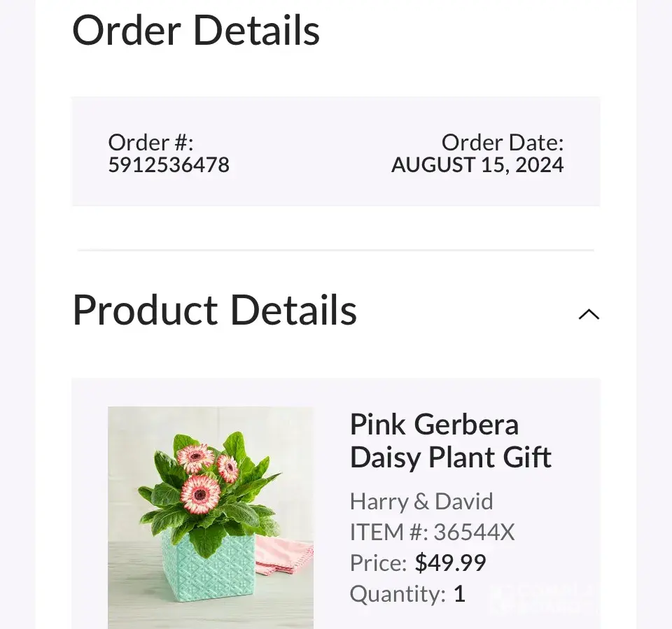Image resolution: width=672 pixels, height=629 pixels.
Task: Click the $49.99 price value
Action: click(x=450, y=563)
